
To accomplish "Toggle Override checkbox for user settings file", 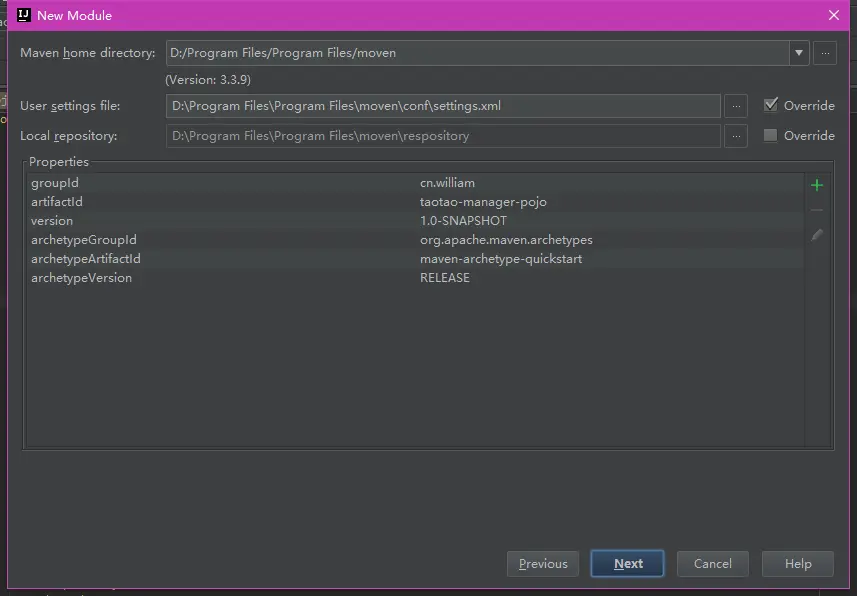I will click(770, 105).
